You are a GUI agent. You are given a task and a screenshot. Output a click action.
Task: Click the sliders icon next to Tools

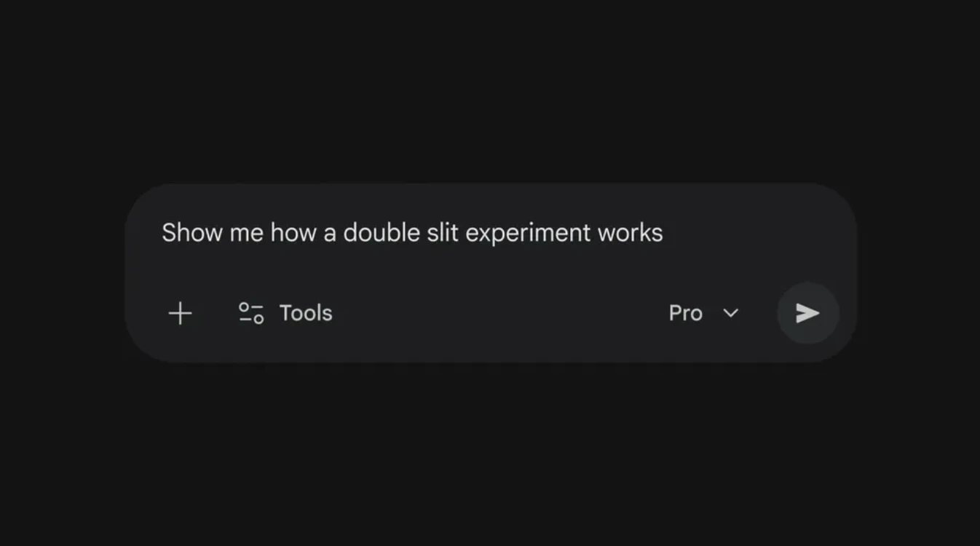point(250,313)
